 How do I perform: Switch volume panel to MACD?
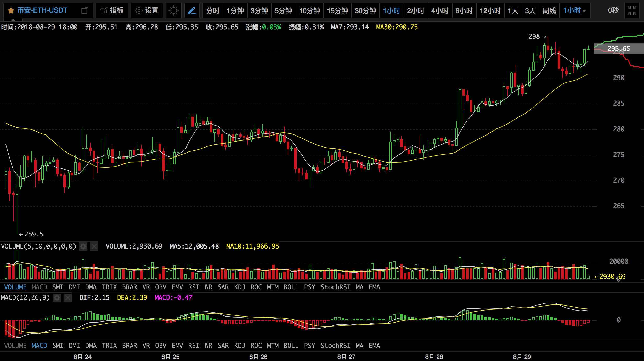pyautogui.click(x=39, y=287)
